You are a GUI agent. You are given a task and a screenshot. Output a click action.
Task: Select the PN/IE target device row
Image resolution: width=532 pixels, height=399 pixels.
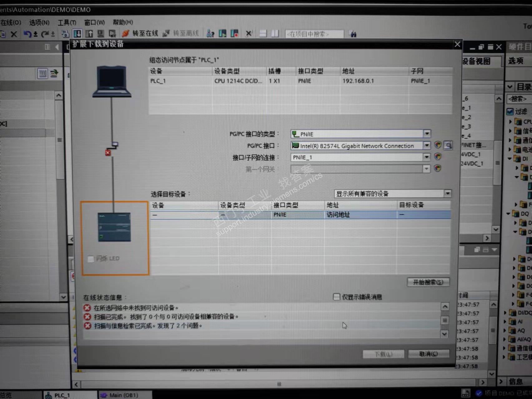(x=300, y=215)
